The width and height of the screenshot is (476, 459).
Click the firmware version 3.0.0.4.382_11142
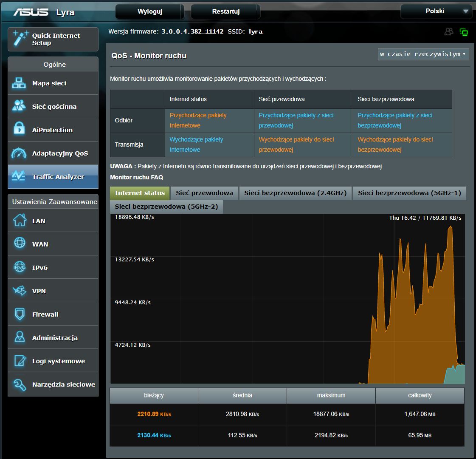click(192, 31)
